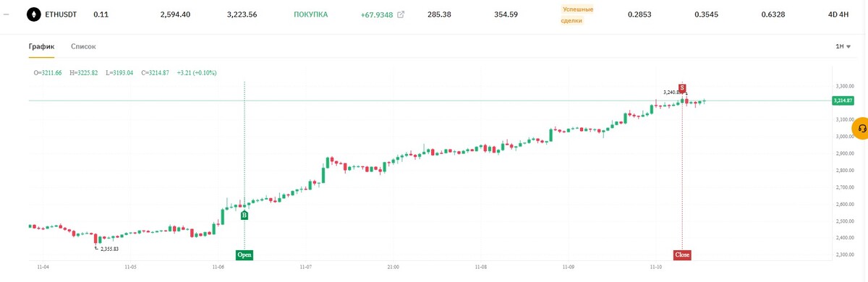Click the Ethereum coin logo
Screen dimensions: 868x282
pyautogui.click(x=33, y=14)
